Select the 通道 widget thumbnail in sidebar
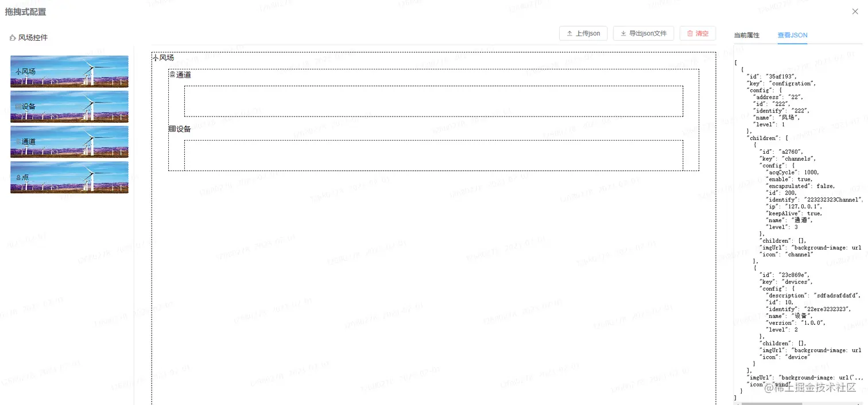868x405 pixels. tap(69, 142)
